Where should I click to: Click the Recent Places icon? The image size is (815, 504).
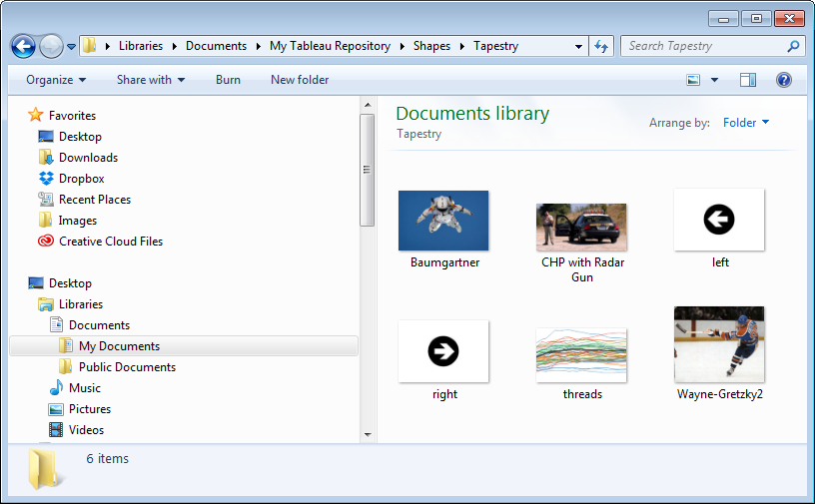pos(46,199)
